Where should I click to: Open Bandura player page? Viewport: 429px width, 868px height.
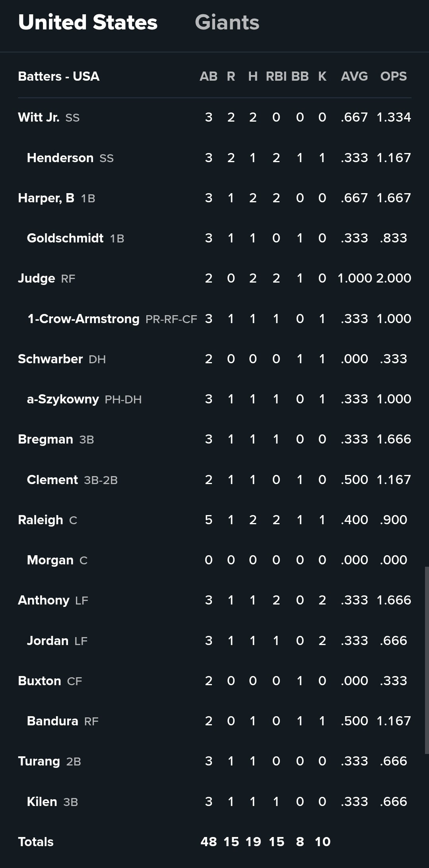click(x=52, y=721)
